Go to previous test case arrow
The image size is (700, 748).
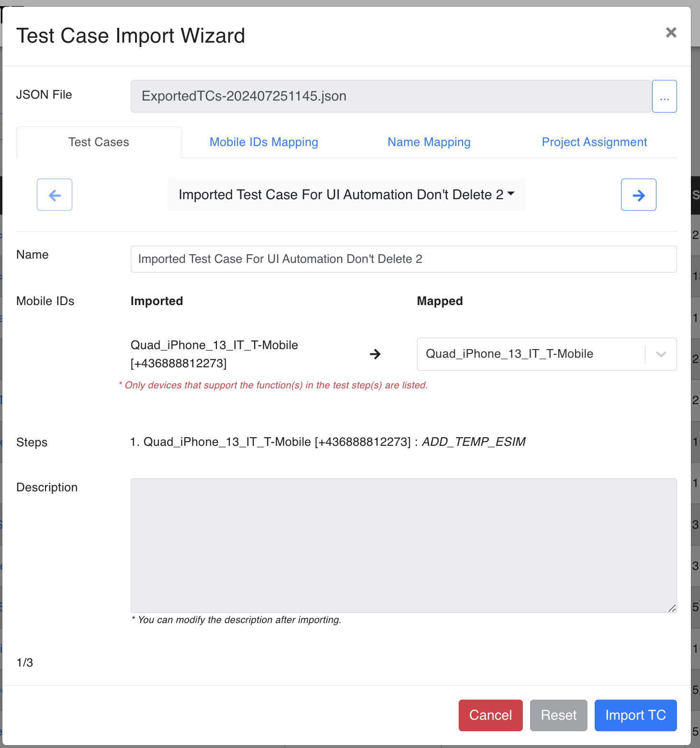55,195
